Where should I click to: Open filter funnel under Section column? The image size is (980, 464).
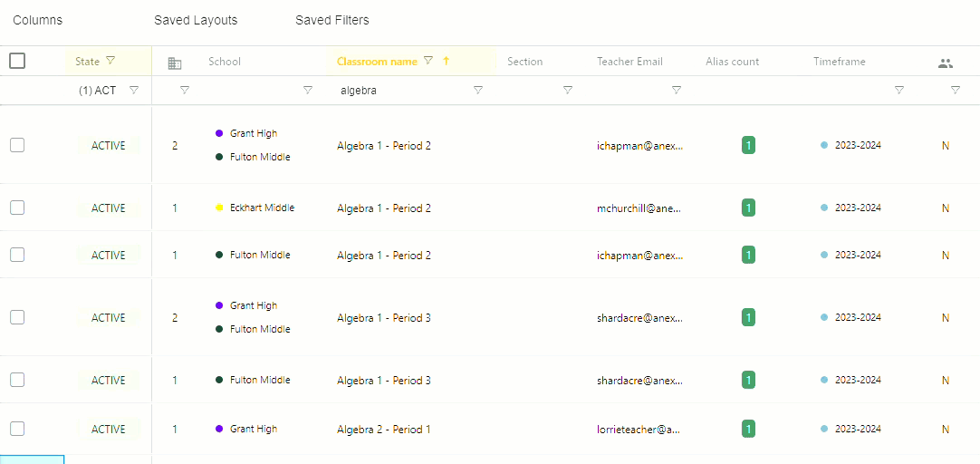click(x=568, y=90)
